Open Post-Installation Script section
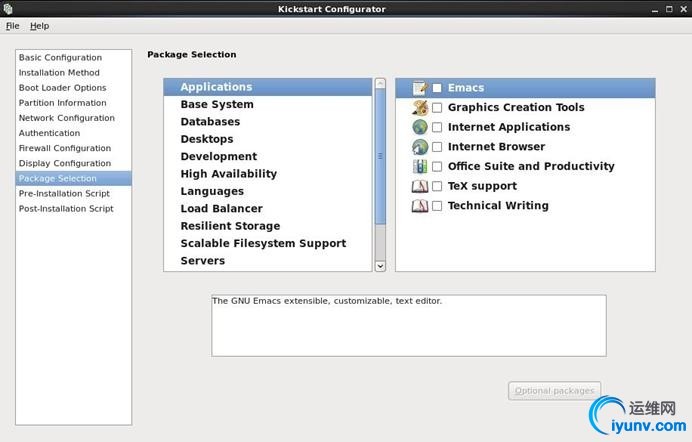 [x=73, y=209]
